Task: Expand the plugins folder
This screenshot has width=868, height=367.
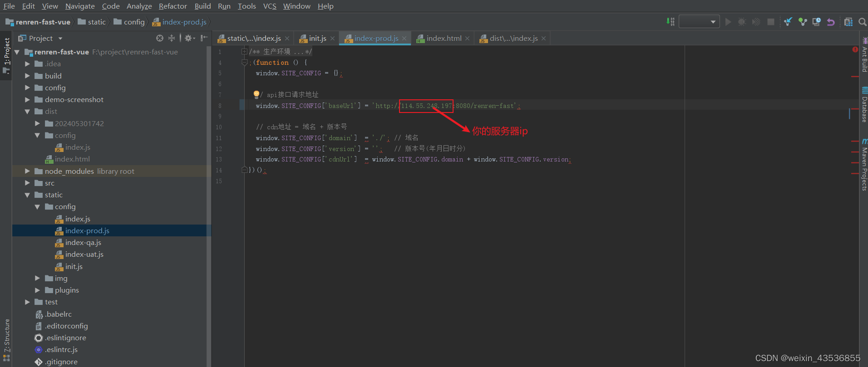Action: coord(37,290)
